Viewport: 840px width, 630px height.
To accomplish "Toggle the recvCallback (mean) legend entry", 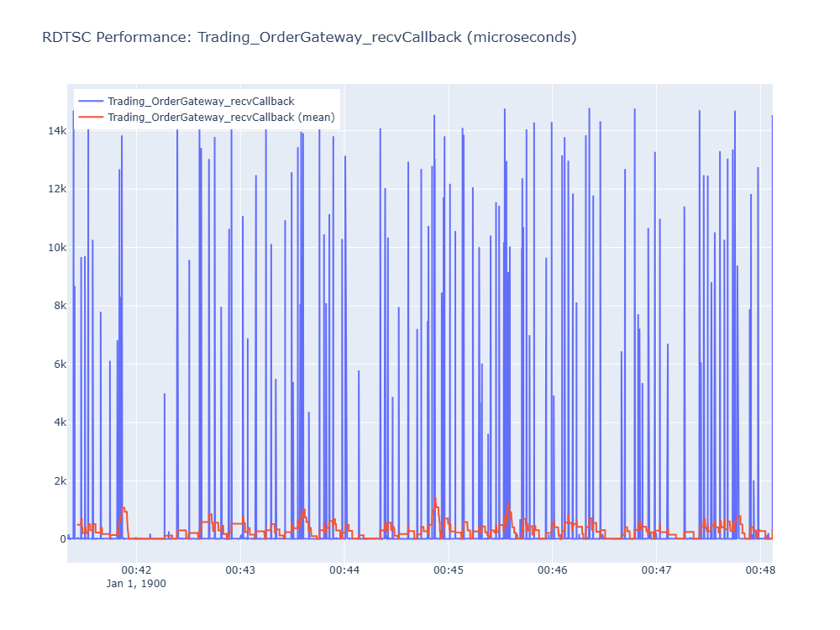I will (x=221, y=118).
